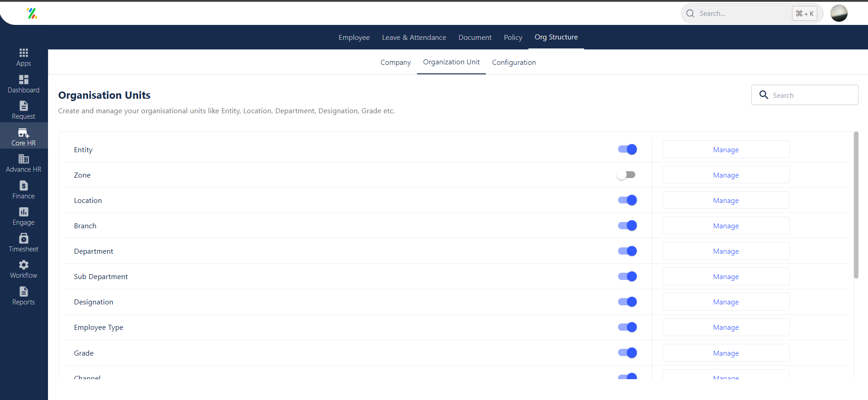Click the Organisation Units heading
The image size is (868, 400).
point(104,95)
